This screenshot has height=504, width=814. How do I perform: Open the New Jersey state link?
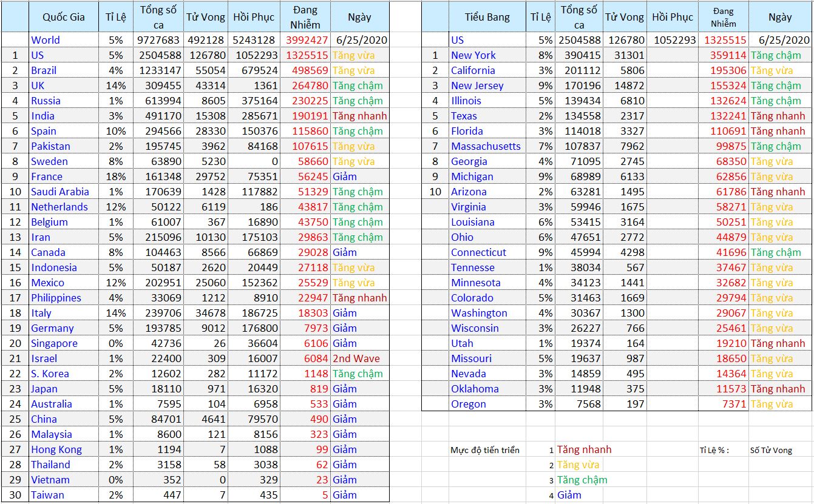[x=477, y=86]
